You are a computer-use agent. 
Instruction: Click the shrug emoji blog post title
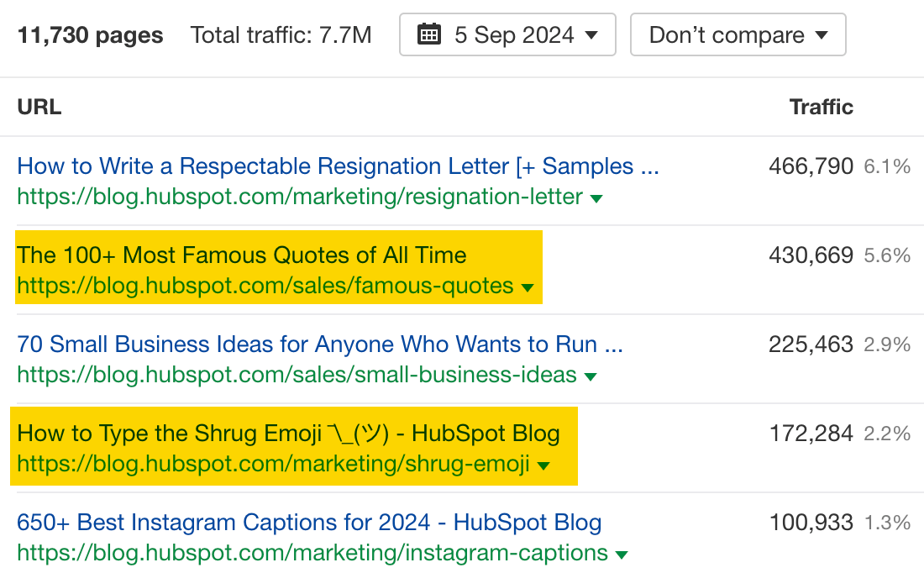click(x=288, y=433)
